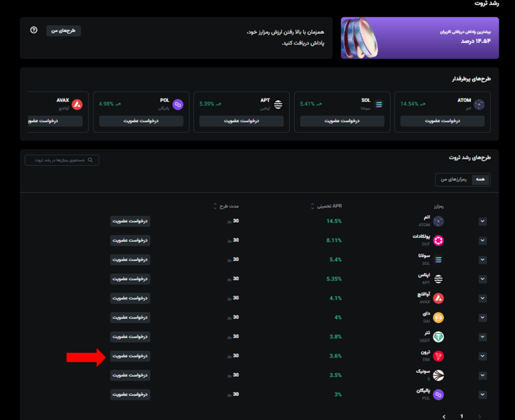
Task: Click the Avalanche AVAX icon in table
Action: 438,298
